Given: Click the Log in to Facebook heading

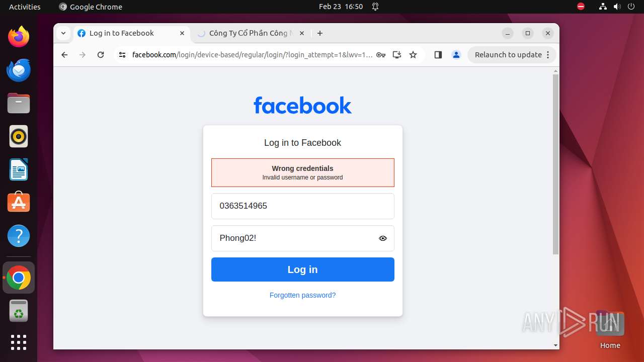Looking at the screenshot, I should 303,143.
